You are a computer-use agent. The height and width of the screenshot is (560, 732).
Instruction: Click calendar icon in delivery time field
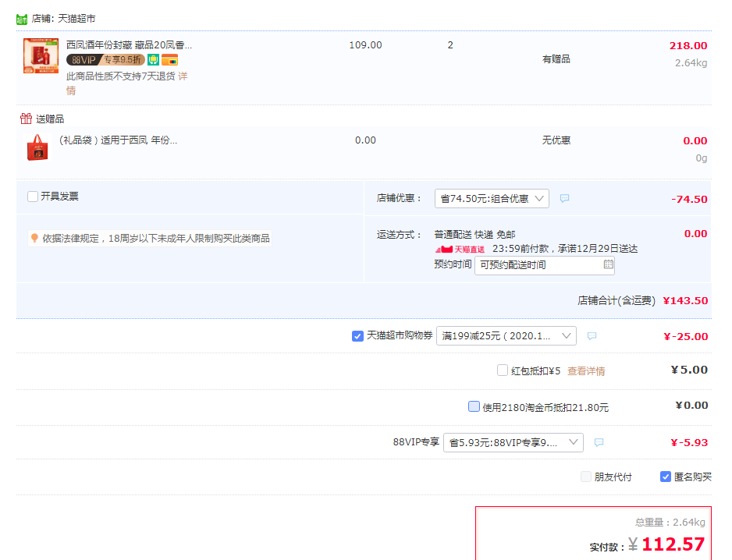[x=608, y=264]
